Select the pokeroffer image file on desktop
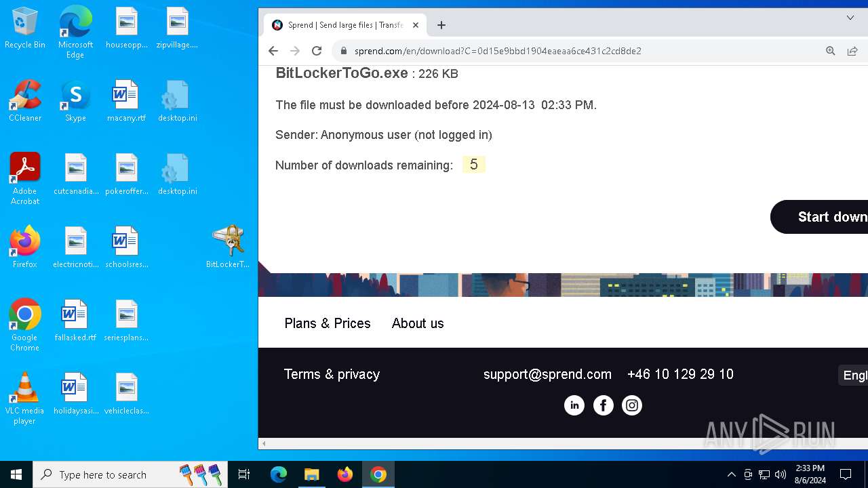 [126, 174]
